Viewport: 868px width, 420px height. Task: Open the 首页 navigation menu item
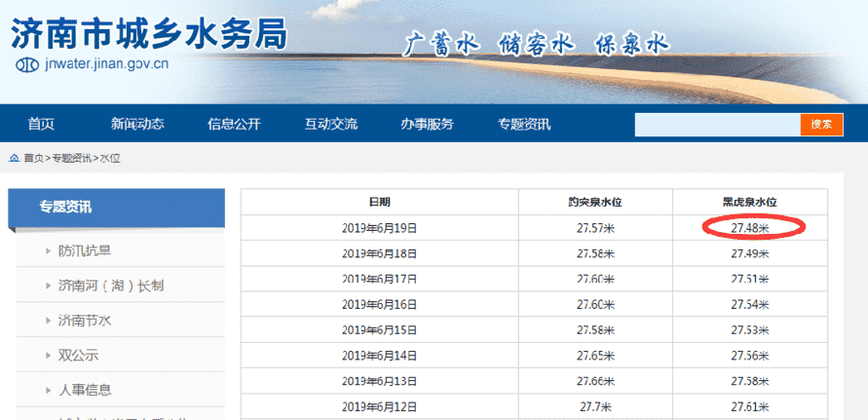coord(41,124)
